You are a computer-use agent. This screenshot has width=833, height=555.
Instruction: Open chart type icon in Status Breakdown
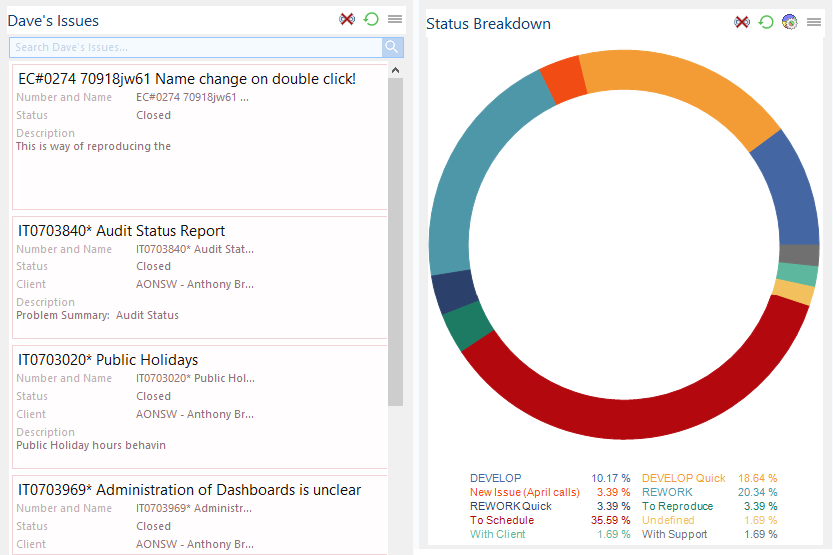tap(790, 22)
